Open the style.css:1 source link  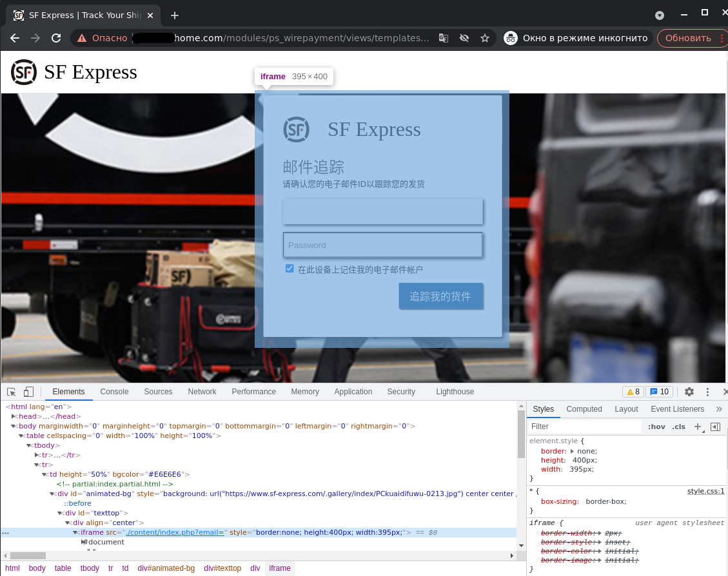point(705,491)
